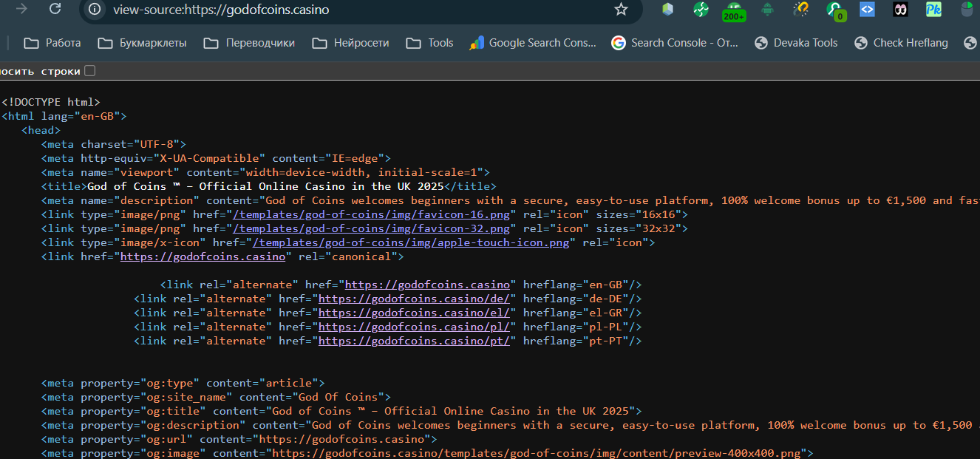Follow the favicon-16.png source link
The height and width of the screenshot is (459, 980).
372,214
